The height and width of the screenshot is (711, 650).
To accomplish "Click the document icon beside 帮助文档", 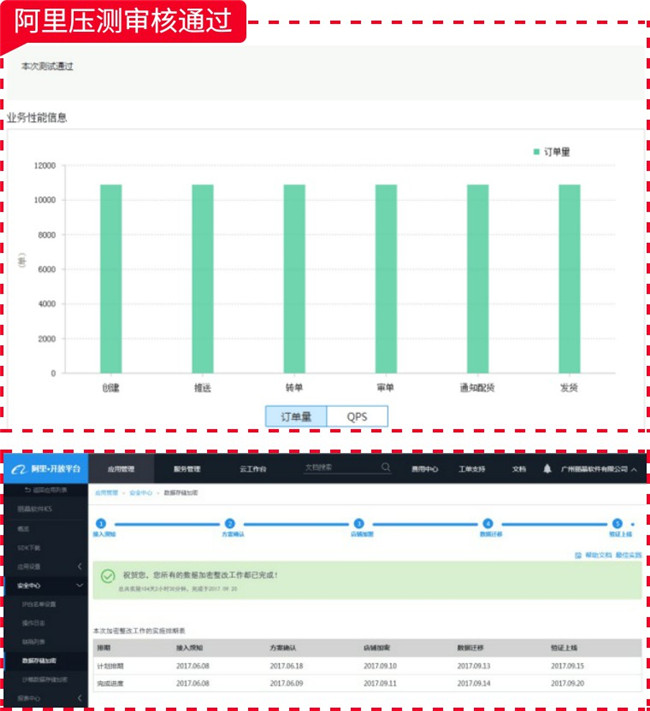I will 578,555.
